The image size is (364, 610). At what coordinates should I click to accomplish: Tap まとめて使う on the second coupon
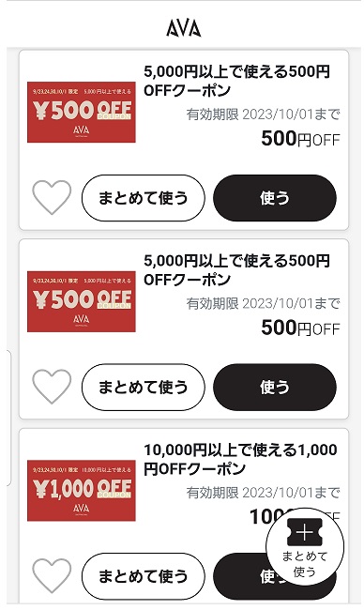tap(144, 387)
